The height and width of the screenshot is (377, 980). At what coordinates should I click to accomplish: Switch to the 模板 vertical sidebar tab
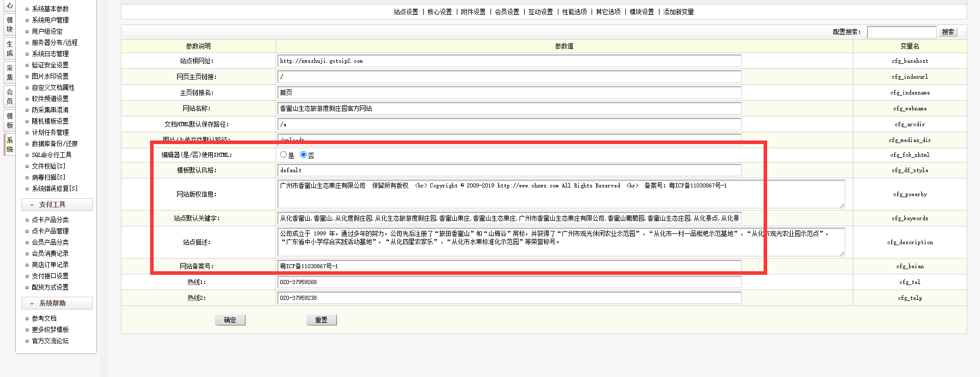[10, 121]
